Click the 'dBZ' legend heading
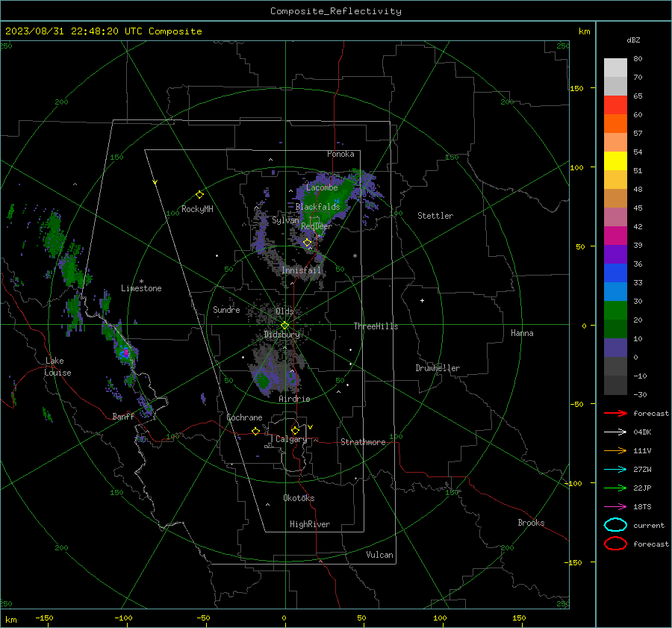 click(633, 40)
